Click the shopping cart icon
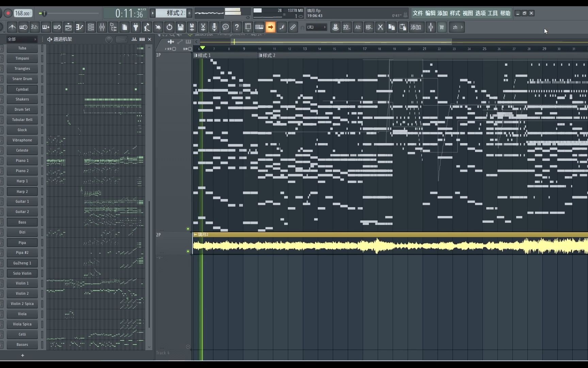This screenshot has height=368, width=588. pos(442,27)
